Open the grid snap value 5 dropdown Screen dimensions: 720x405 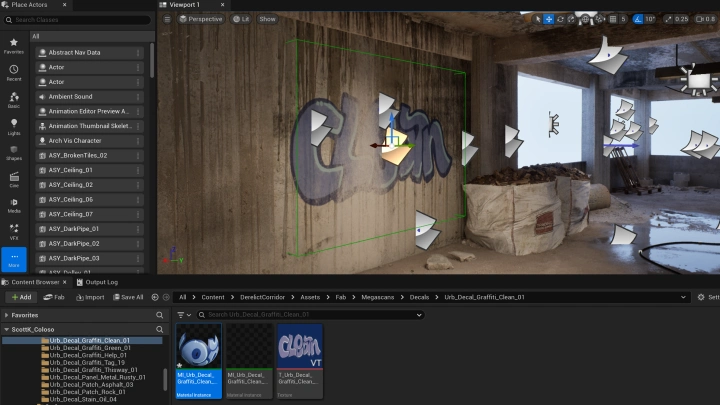click(623, 19)
